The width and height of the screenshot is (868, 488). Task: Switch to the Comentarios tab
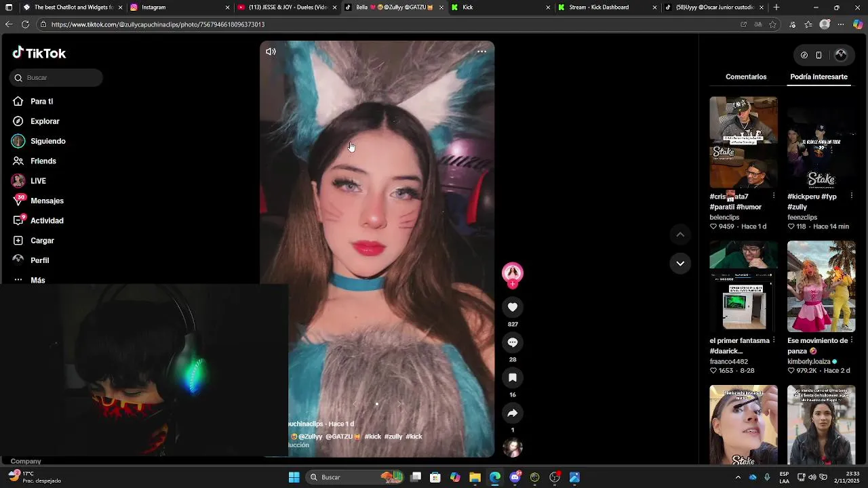point(746,77)
